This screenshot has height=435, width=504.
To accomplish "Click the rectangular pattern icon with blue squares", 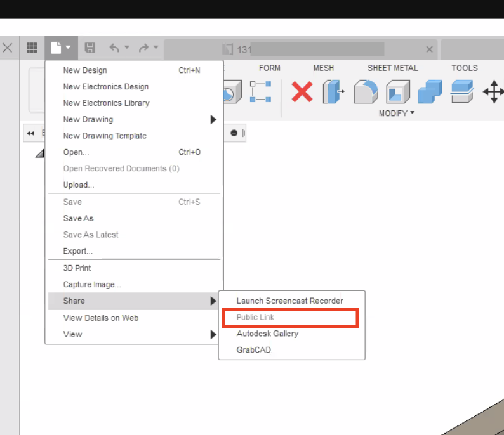I will 260,92.
